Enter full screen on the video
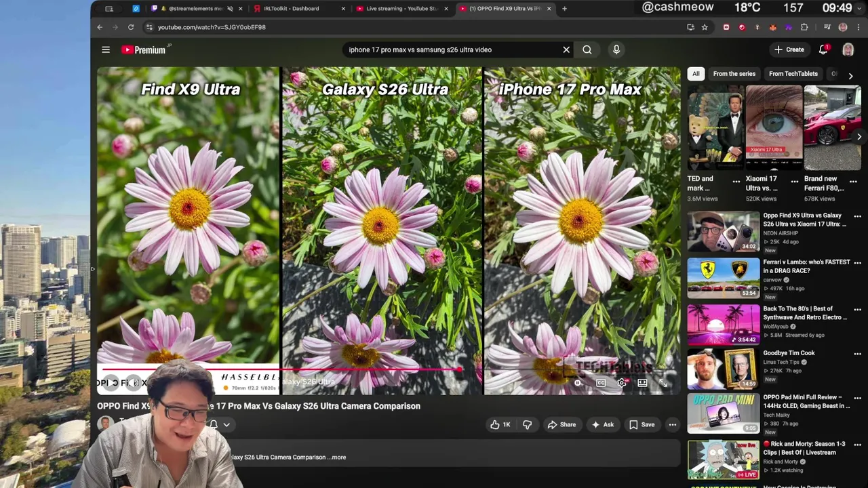 click(x=663, y=383)
